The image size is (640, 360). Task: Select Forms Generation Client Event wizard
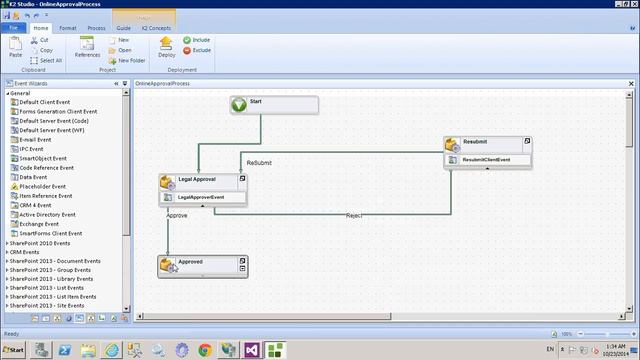pos(54,111)
